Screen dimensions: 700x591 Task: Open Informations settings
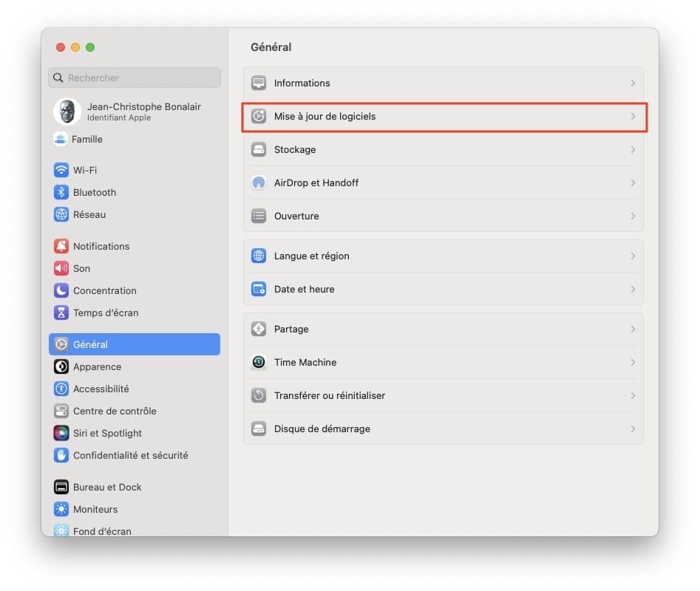click(x=444, y=83)
